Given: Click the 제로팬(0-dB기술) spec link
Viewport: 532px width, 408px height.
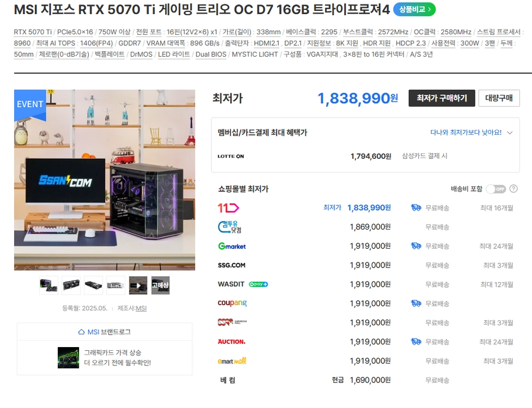Looking at the screenshot, I should pyautogui.click(x=64, y=54).
